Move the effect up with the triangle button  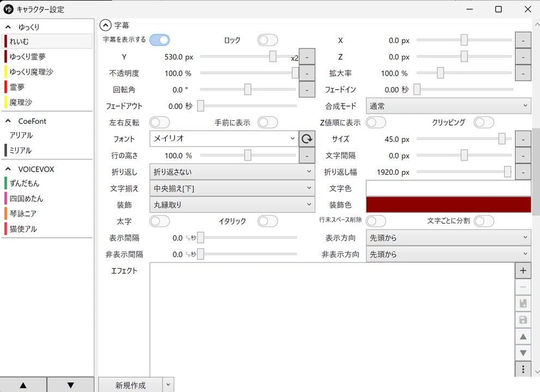(x=523, y=336)
